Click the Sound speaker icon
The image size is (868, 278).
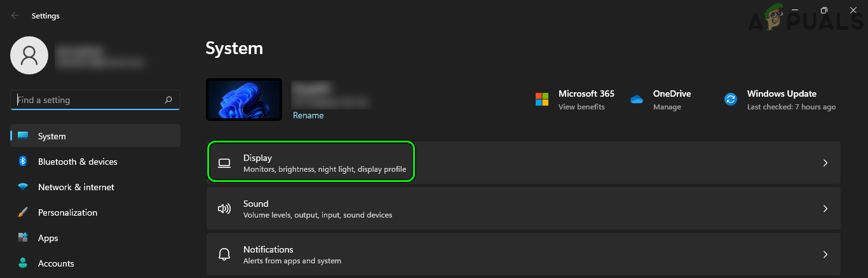tap(224, 209)
